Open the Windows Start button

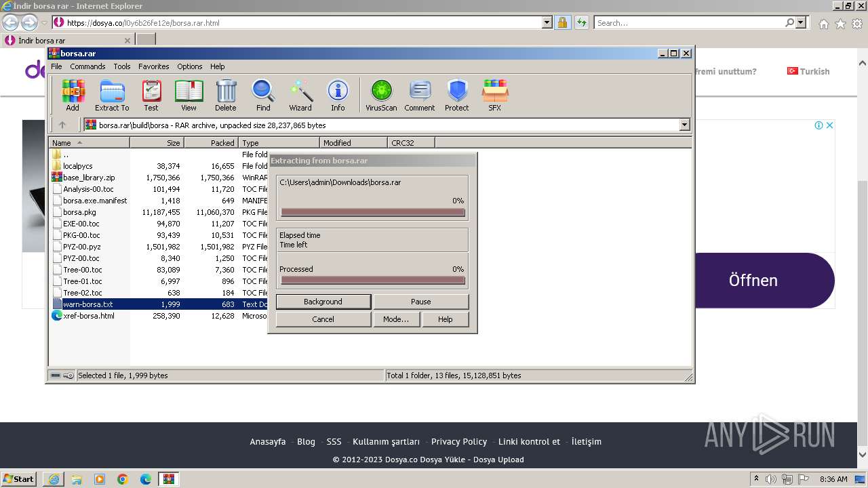(x=18, y=479)
